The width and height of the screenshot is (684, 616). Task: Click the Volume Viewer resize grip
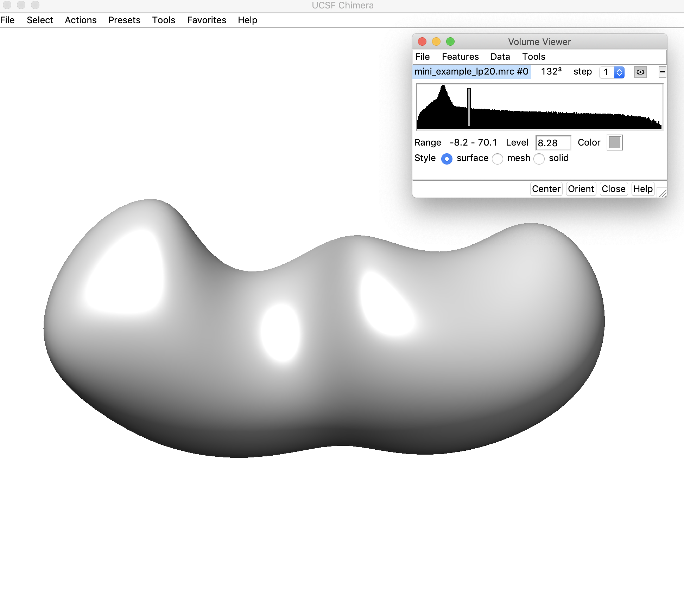click(663, 193)
